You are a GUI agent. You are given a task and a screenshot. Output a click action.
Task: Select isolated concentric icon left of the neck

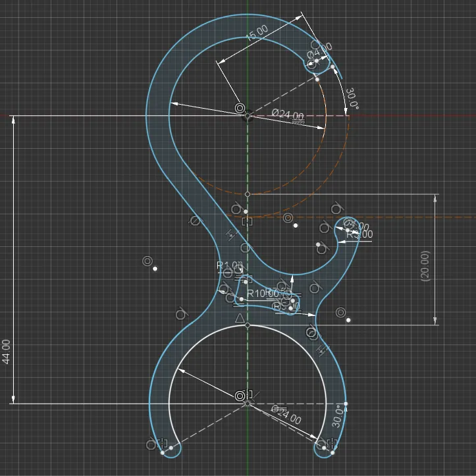tap(147, 261)
